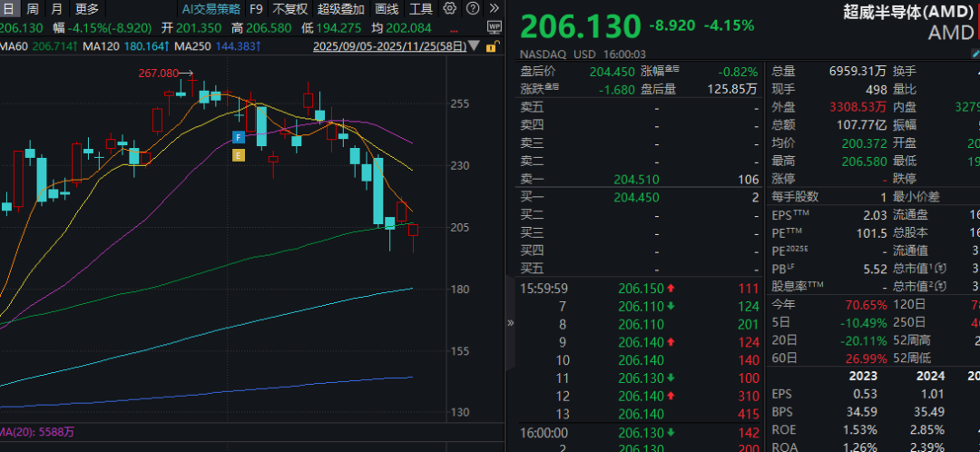Click the 2023 column header
Screen dimensions: 980x452
click(863, 377)
